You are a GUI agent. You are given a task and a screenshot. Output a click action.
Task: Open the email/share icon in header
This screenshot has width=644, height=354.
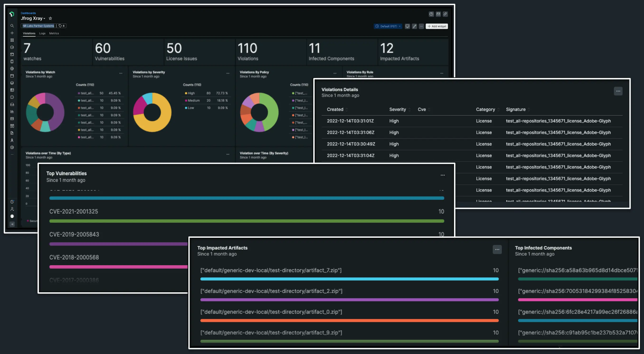(438, 14)
